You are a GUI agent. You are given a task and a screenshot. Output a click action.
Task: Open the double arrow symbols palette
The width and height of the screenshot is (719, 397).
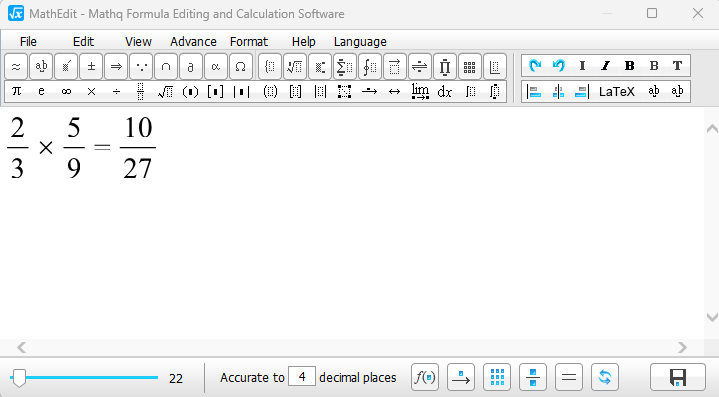click(x=116, y=66)
